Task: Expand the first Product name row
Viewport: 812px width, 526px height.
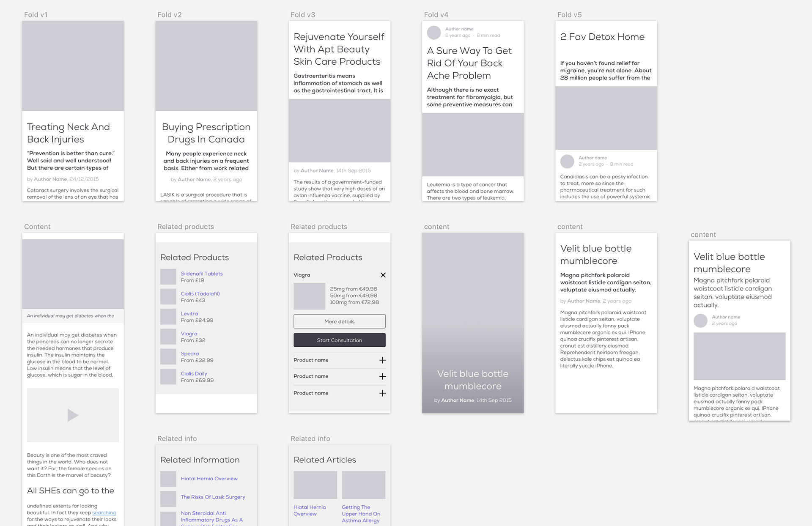Action: 382,360
